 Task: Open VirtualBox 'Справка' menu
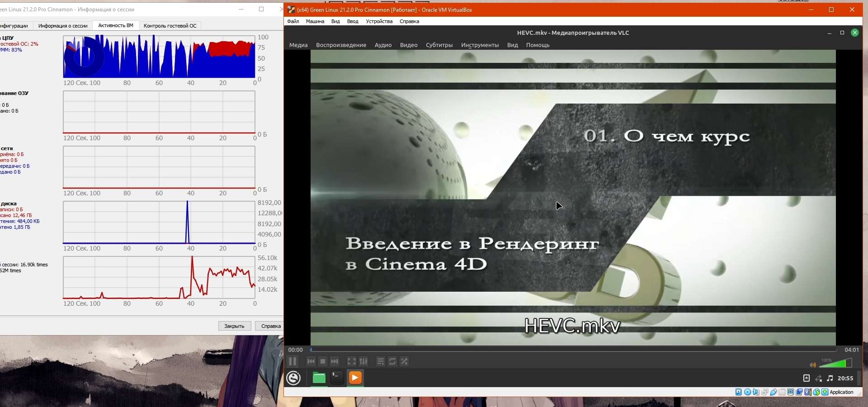(x=409, y=21)
